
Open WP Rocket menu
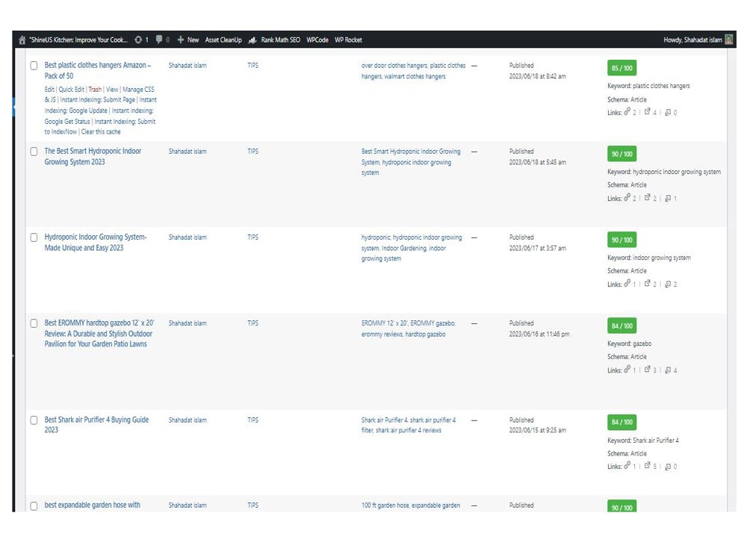pyautogui.click(x=348, y=40)
